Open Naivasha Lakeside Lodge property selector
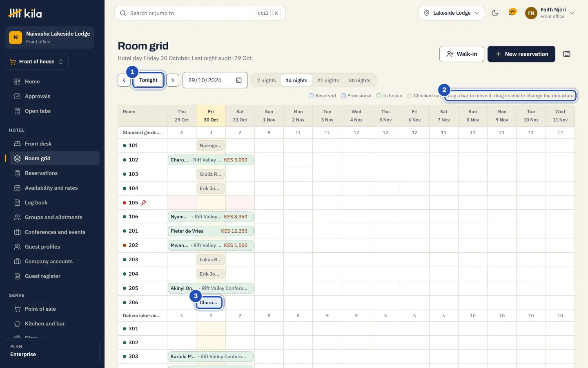Viewport: 588px width, 368px height. pos(50,38)
